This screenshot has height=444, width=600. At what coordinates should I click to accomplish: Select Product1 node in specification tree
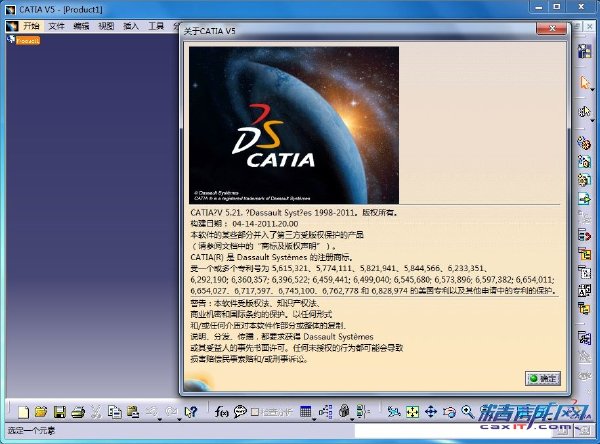tap(28, 40)
